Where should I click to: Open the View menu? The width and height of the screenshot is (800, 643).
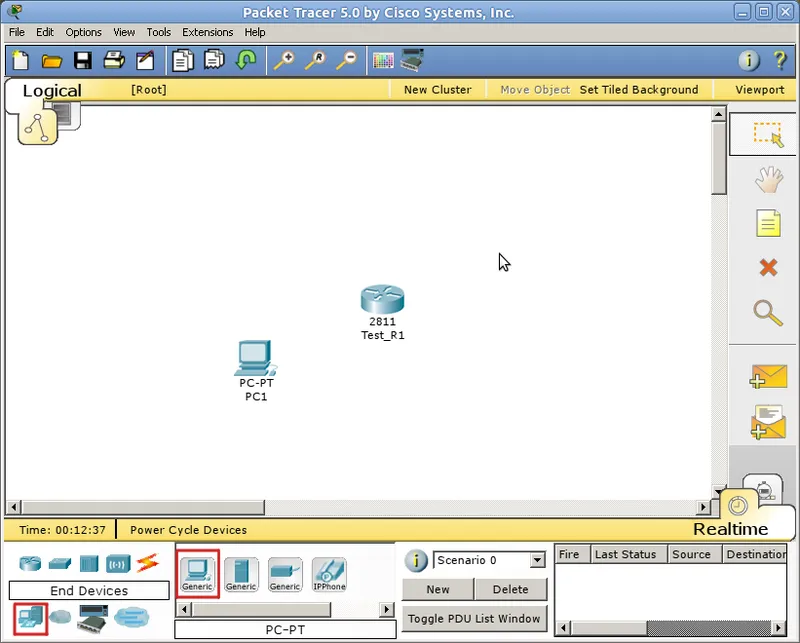[x=124, y=32]
